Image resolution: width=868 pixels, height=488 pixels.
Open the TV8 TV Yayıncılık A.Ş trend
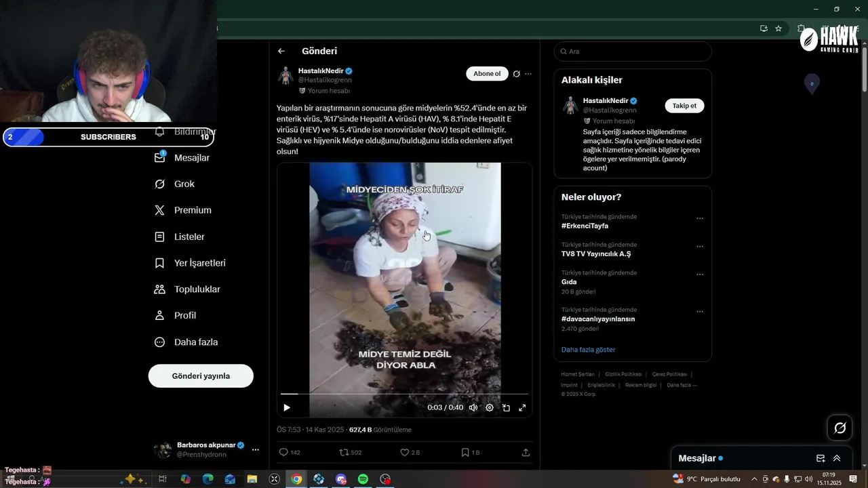click(596, 254)
